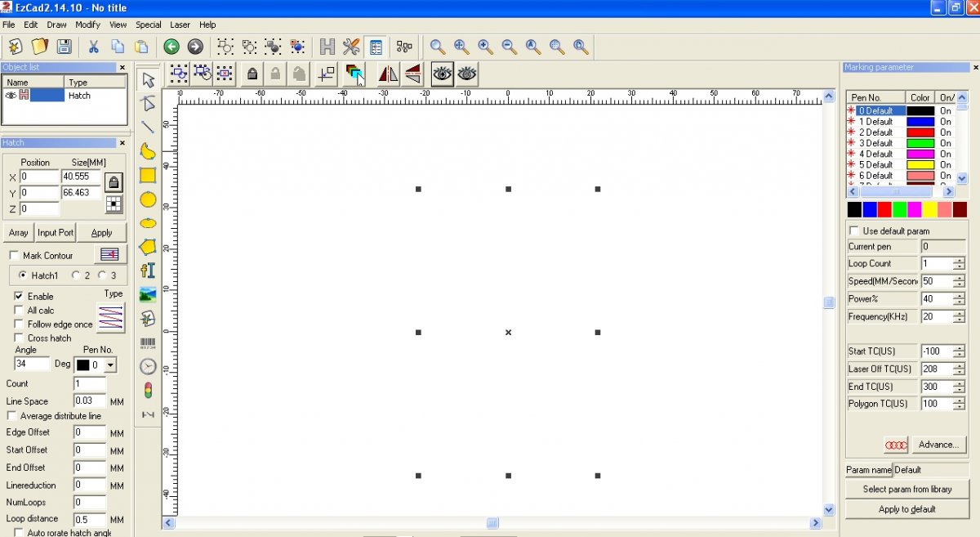
Task: Select the rectangle draw tool
Action: click(x=148, y=175)
